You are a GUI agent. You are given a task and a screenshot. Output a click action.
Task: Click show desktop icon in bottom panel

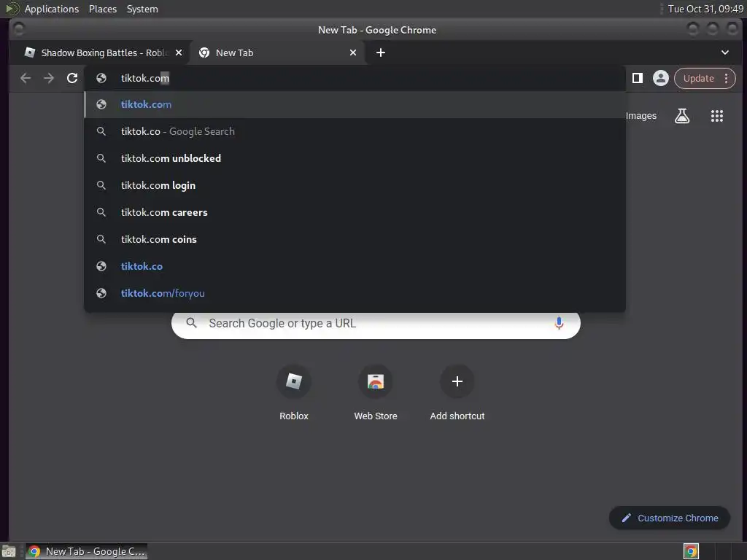(x=9, y=552)
